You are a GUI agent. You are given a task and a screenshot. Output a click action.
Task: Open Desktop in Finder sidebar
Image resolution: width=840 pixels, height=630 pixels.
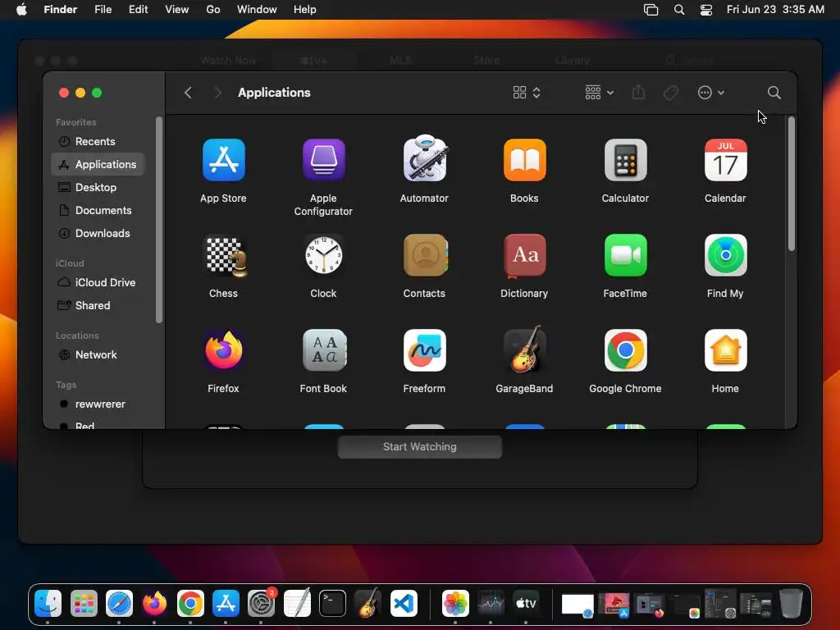click(98, 188)
